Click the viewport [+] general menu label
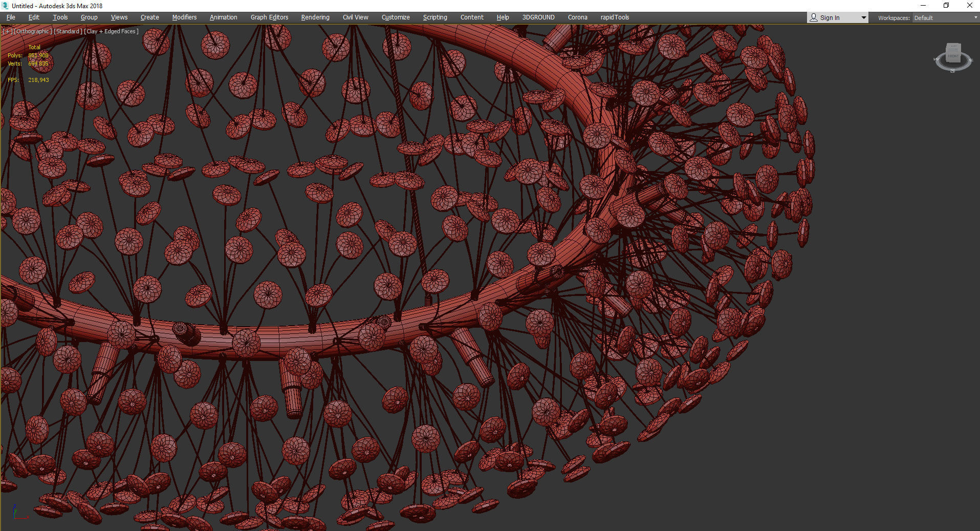Viewport: 980px width, 531px height. pyautogui.click(x=7, y=31)
